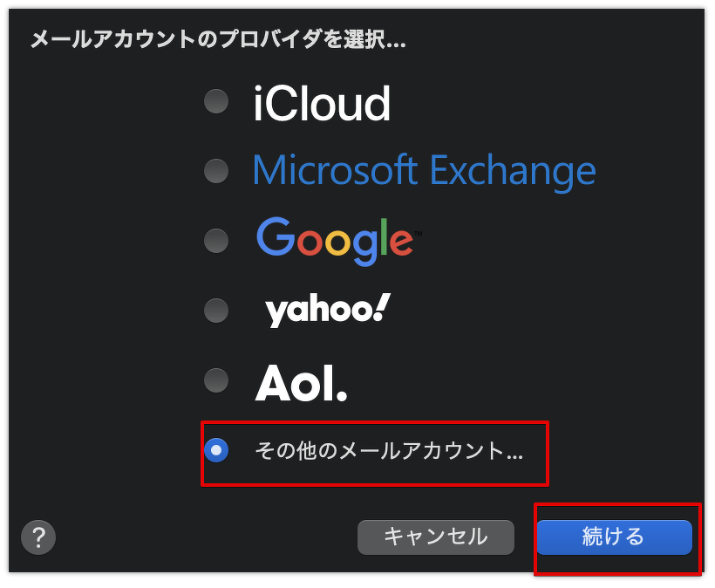Choose the Microsoft Exchange radio option
The height and width of the screenshot is (588, 715).
[x=215, y=171]
